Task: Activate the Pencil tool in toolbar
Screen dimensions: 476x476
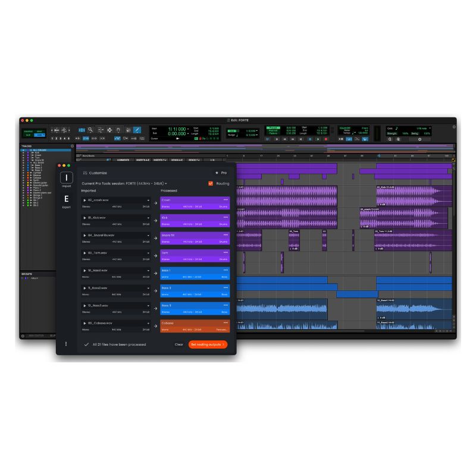Action: pos(137,130)
